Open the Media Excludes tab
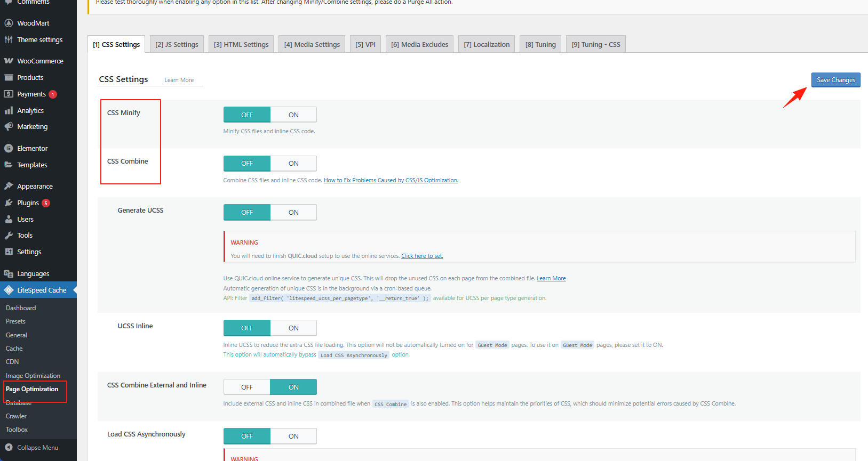This screenshot has height=461, width=868. point(420,44)
